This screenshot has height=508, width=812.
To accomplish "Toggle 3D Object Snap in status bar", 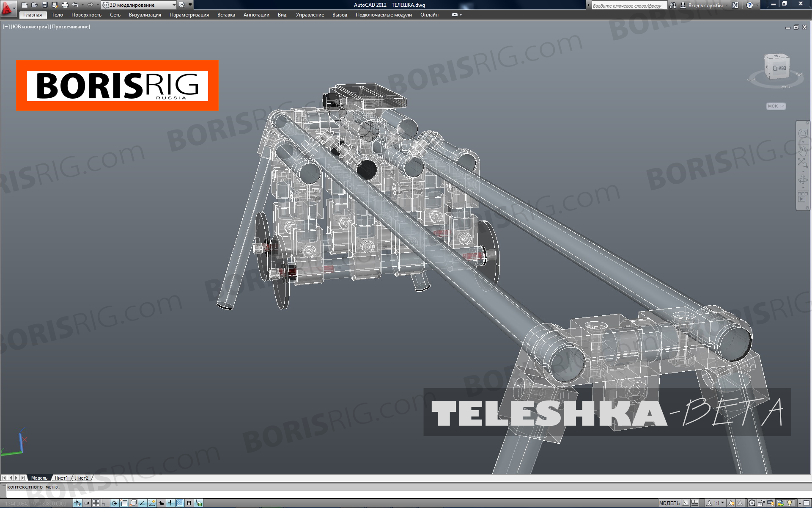I will click(133, 503).
